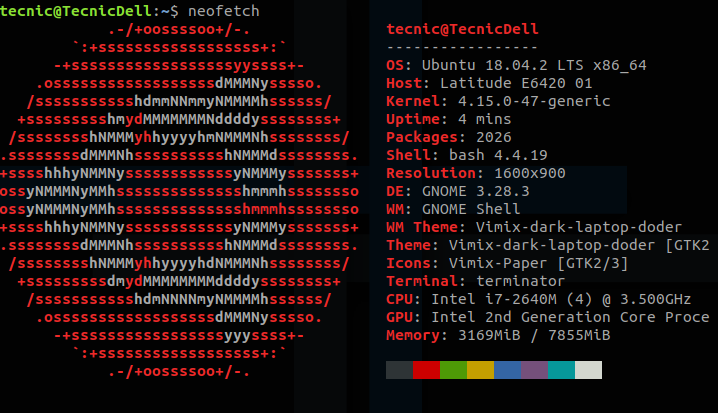The height and width of the screenshot is (413, 718).
Task: Click the dark gray color swatch
Action: [x=399, y=370]
